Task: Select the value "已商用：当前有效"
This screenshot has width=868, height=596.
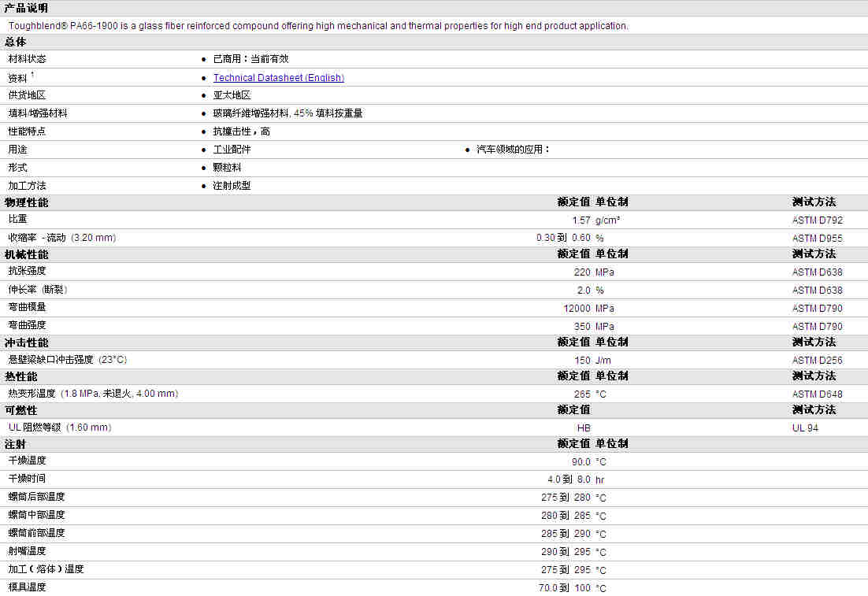Action: (x=250, y=59)
